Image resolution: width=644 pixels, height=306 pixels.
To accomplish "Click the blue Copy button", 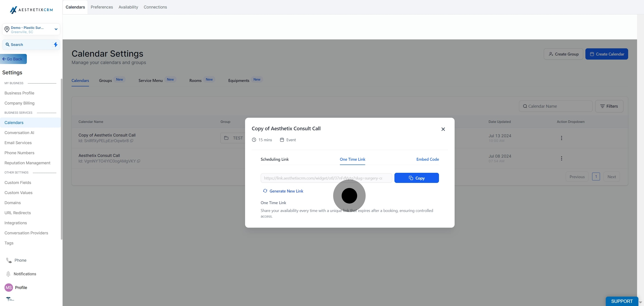I will [x=417, y=178].
